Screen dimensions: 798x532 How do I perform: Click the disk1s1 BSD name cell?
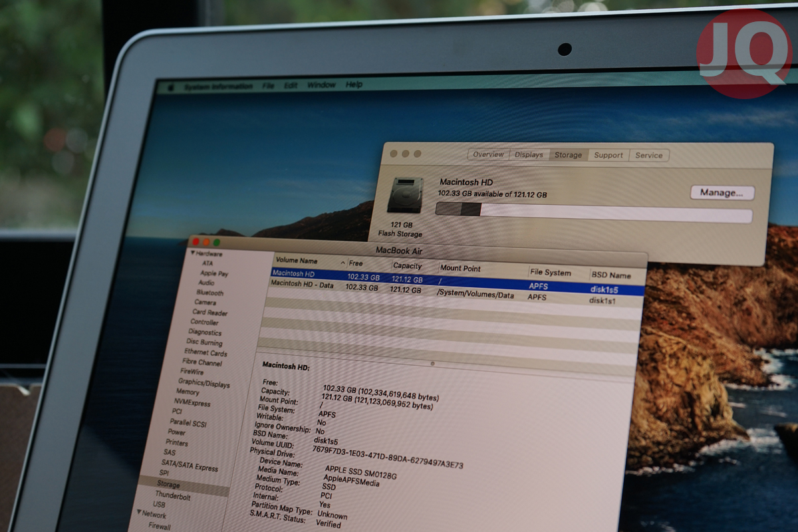(604, 301)
